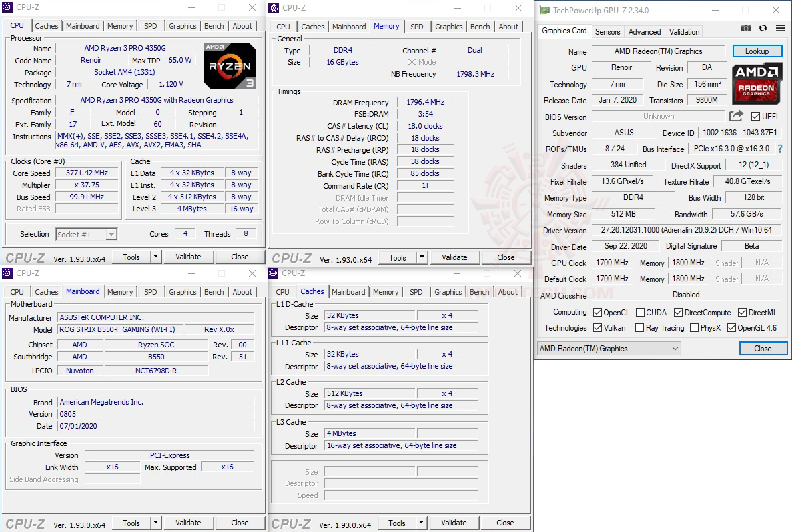Click the motherboard Model field ROG STRIX B550-F
The width and height of the screenshot is (792, 532).
(x=120, y=329)
